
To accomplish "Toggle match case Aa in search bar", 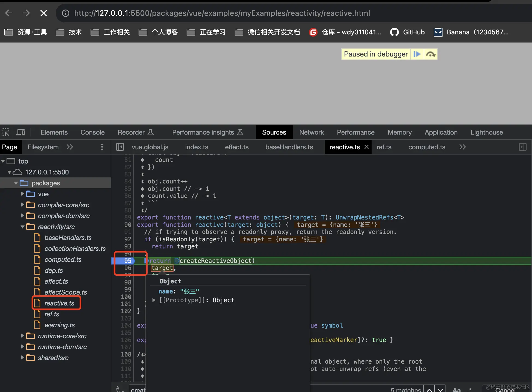I will tap(456, 390).
